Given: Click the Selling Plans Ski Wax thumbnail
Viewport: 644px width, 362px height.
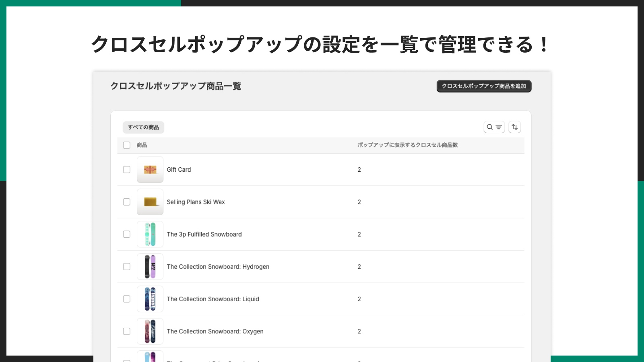Looking at the screenshot, I should point(150,202).
